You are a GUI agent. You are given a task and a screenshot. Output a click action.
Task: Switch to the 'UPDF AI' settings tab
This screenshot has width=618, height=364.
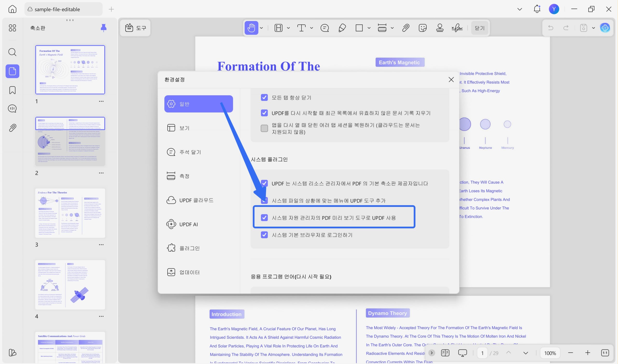coord(199,224)
